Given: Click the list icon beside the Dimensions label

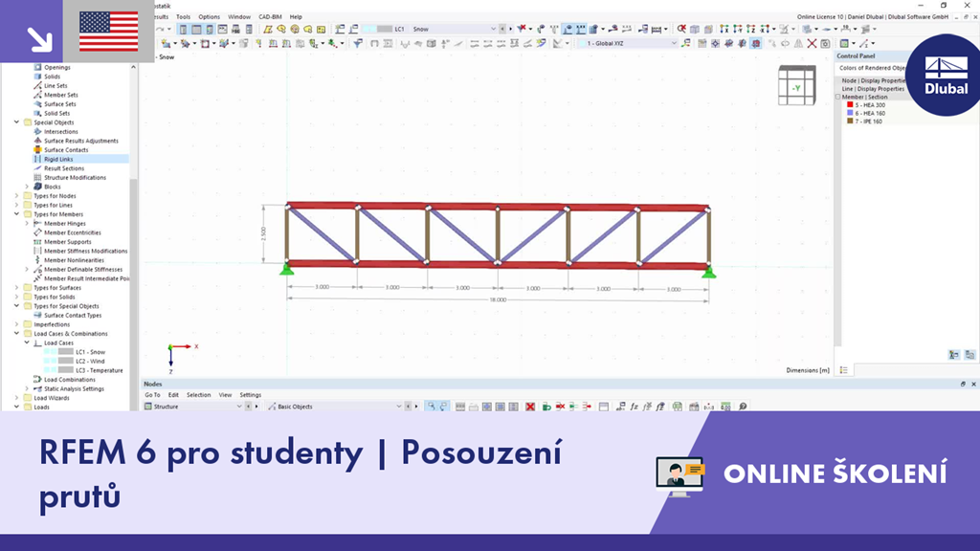Looking at the screenshot, I should pyautogui.click(x=844, y=370).
